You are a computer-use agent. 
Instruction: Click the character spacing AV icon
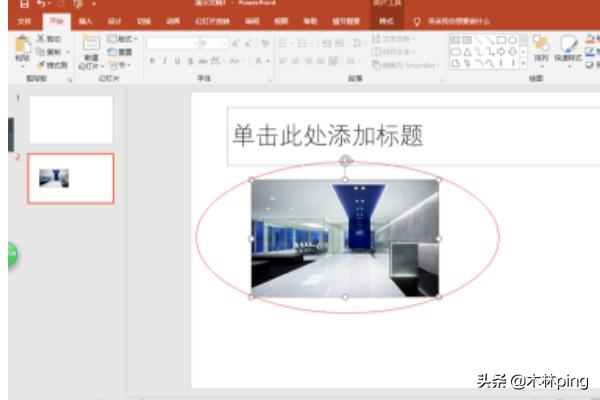pyautogui.click(x=216, y=60)
